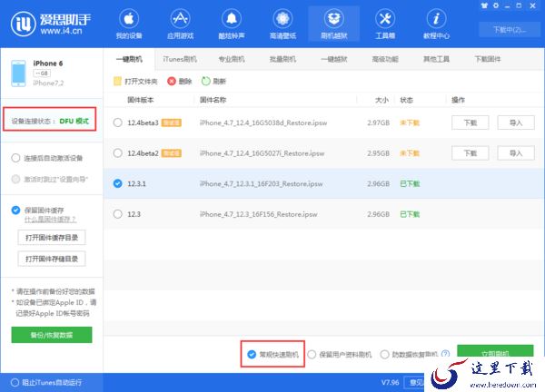
Task: Click the green 备份/恢复数据 button
Action: [x=52, y=335]
